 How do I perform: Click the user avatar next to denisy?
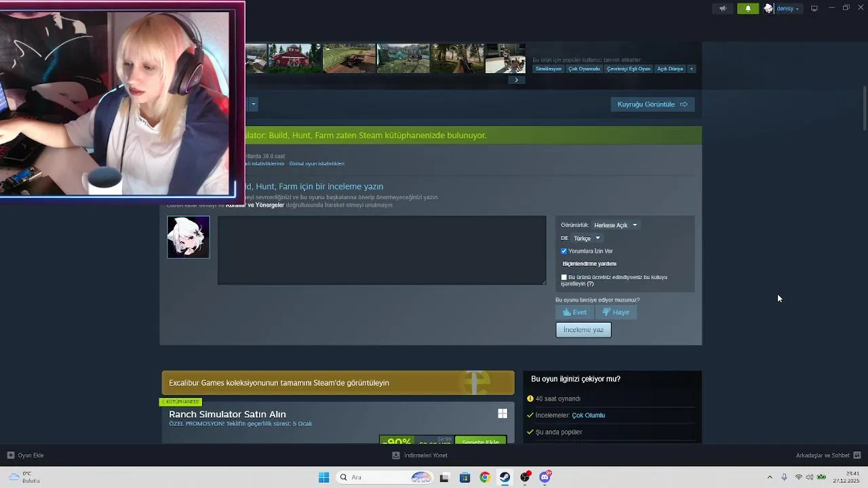click(768, 8)
